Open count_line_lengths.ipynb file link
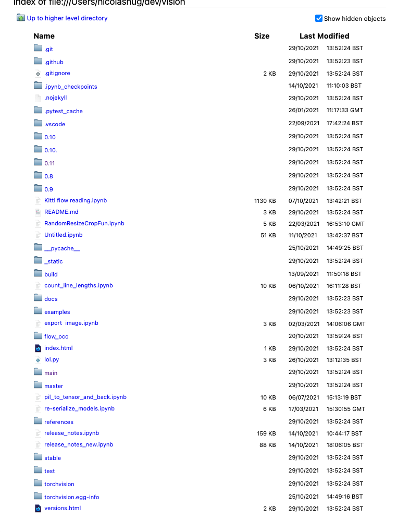 tap(78, 285)
